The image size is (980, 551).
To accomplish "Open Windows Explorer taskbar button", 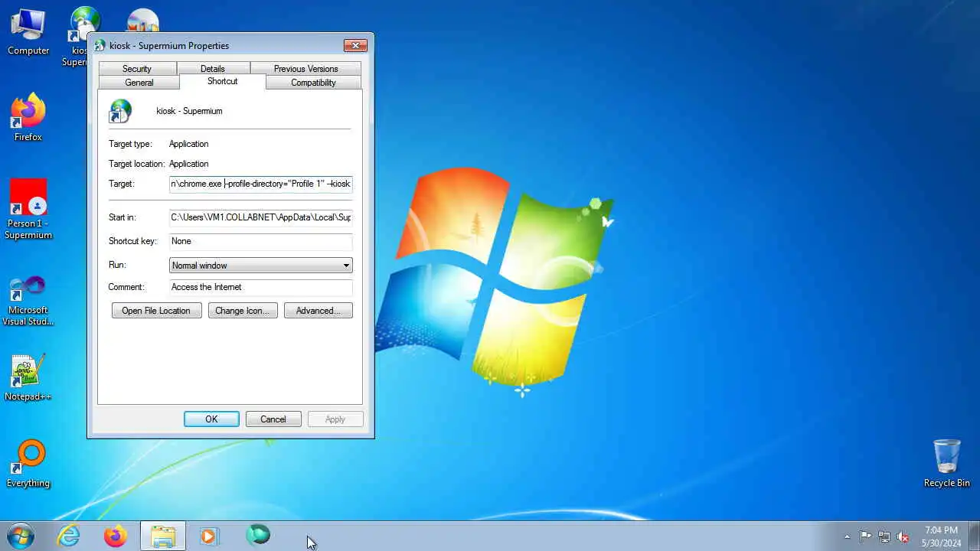I will 163,536.
